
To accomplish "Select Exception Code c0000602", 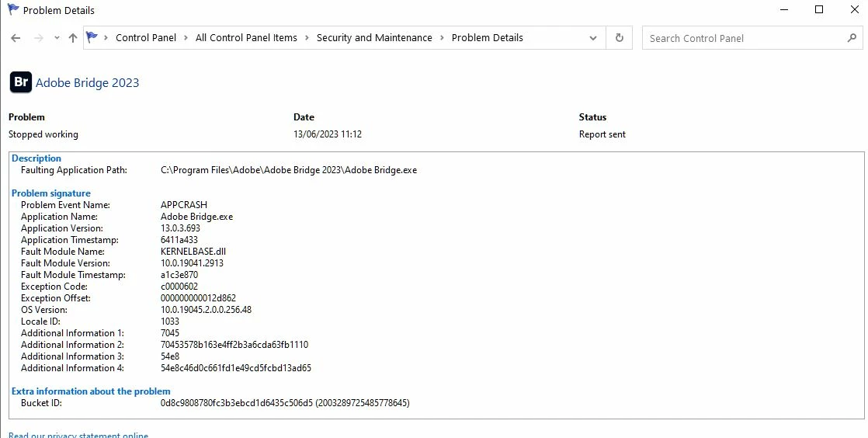I will pyautogui.click(x=179, y=287).
